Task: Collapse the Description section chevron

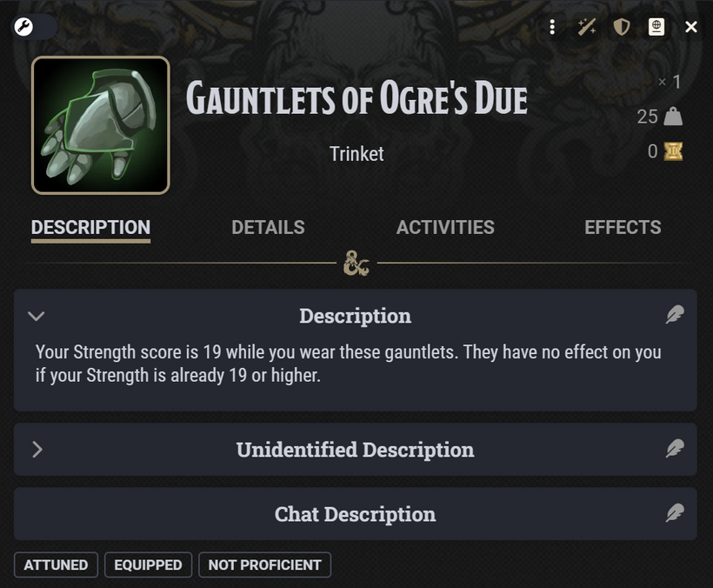Action: click(x=37, y=316)
